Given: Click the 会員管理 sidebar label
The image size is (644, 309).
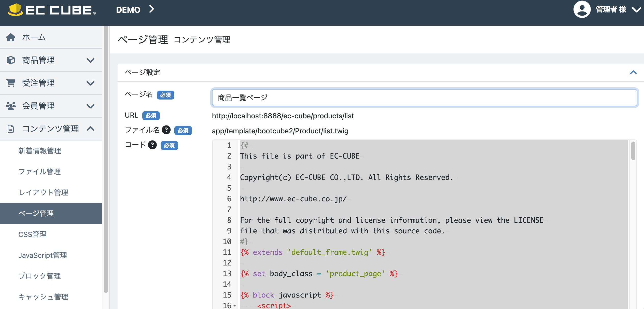Looking at the screenshot, I should pyautogui.click(x=38, y=106).
